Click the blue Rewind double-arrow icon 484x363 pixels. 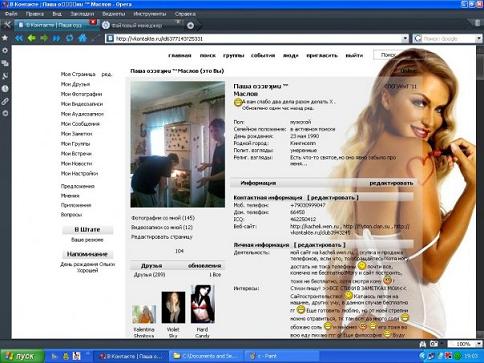(x=19, y=38)
